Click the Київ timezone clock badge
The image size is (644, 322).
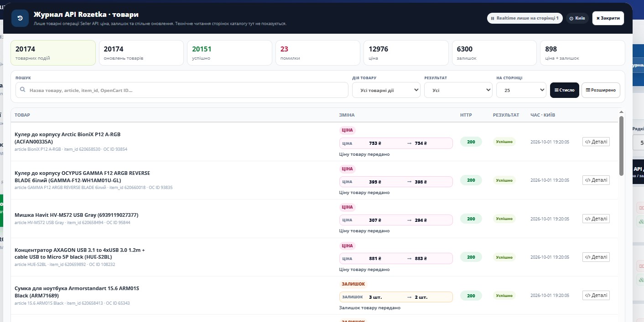tap(577, 18)
